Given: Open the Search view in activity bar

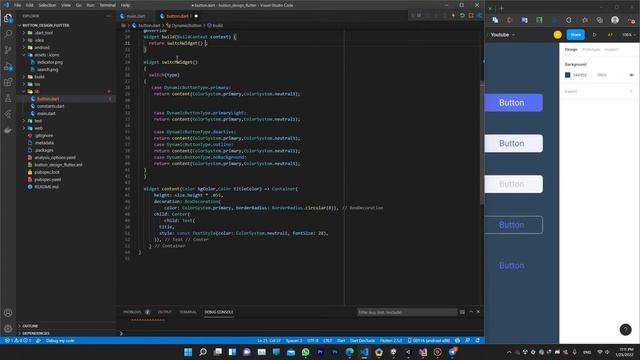Looking at the screenshot, I should click(x=8, y=34).
